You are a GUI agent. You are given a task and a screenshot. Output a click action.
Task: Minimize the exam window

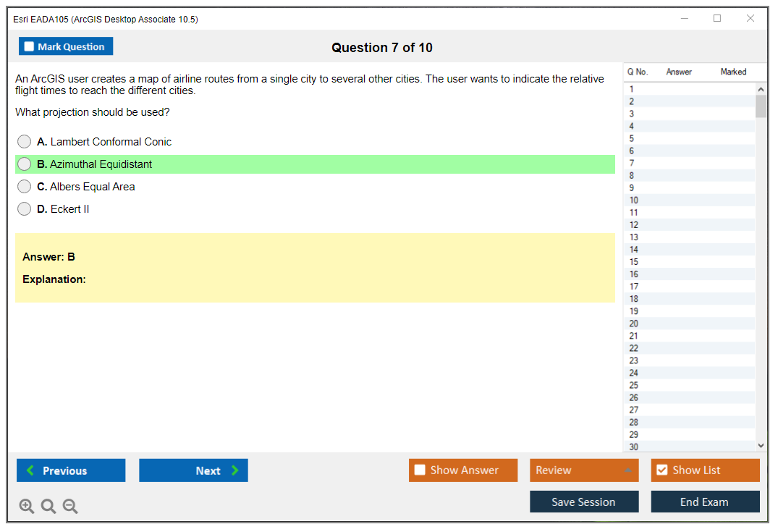[x=685, y=19]
